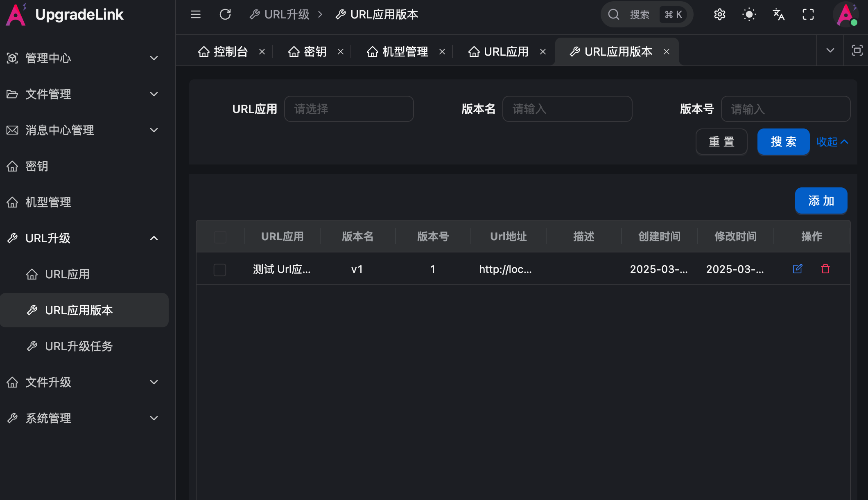Click the 创建时间 column header
This screenshot has width=868, height=500.
[x=660, y=236]
